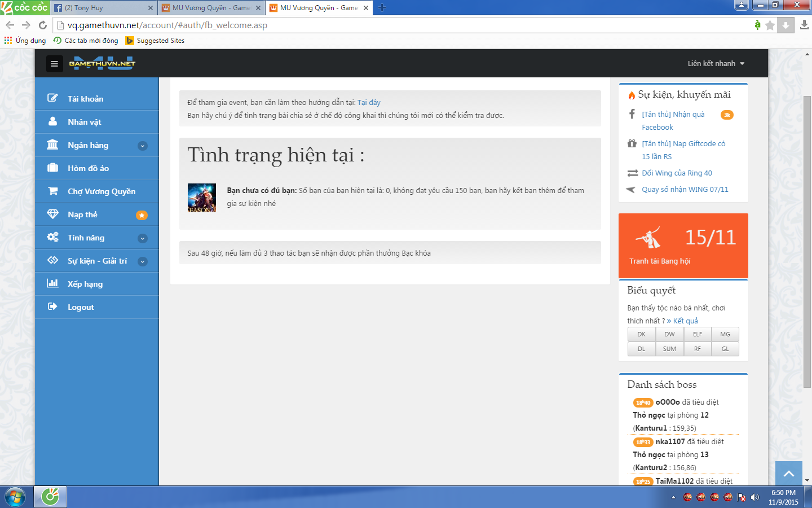The height and width of the screenshot is (508, 812).
Task: Click the orange star badge beside Nạp thẻ
Action: pos(142,215)
